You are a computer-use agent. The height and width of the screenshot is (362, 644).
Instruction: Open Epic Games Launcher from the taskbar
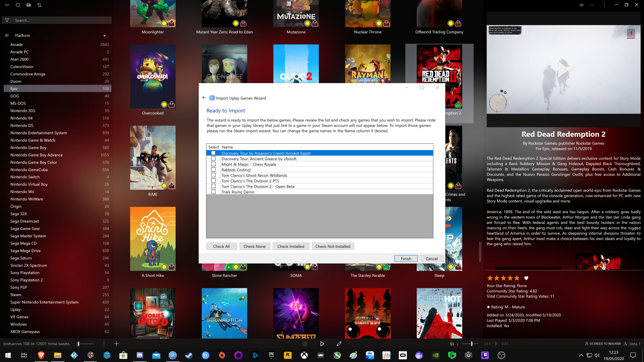(x=271, y=355)
